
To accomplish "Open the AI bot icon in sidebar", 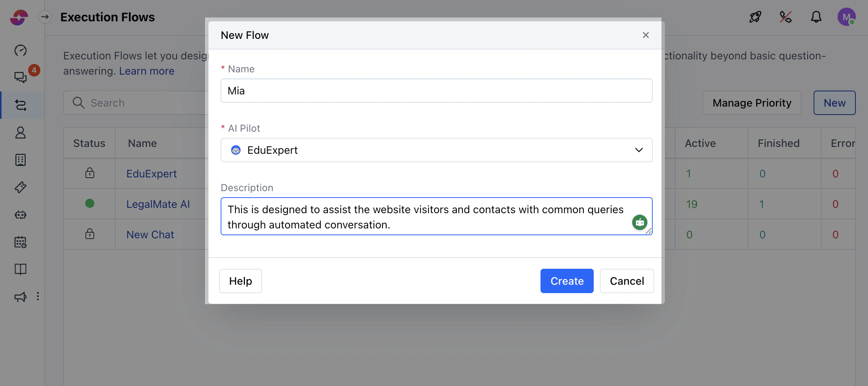I will 21,215.
